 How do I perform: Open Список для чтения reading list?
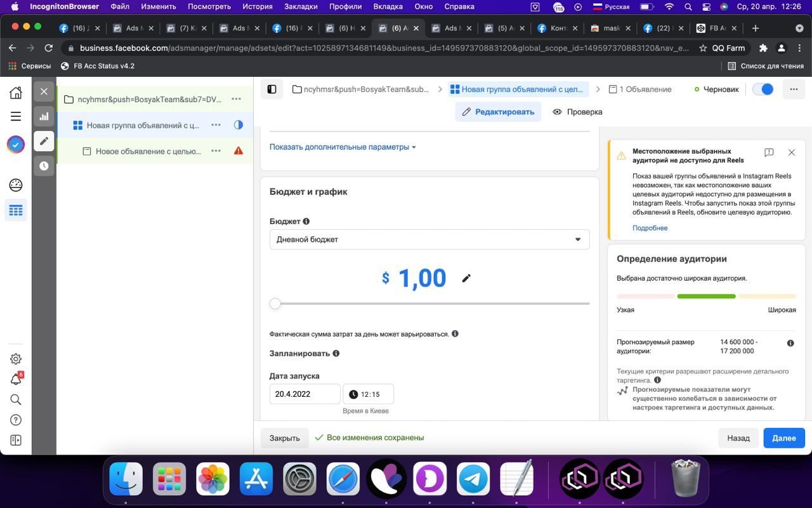coord(766,66)
